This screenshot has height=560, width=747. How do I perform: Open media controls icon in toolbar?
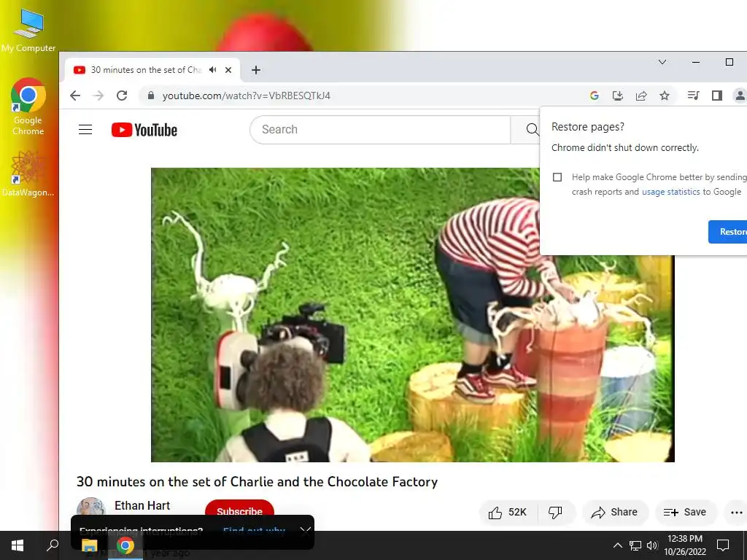tap(693, 96)
